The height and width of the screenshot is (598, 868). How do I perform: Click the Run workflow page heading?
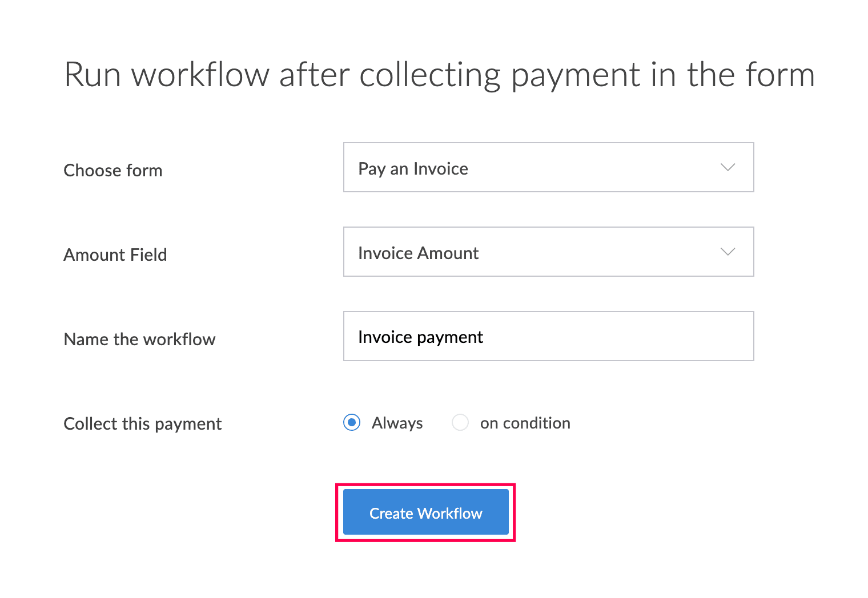point(439,75)
